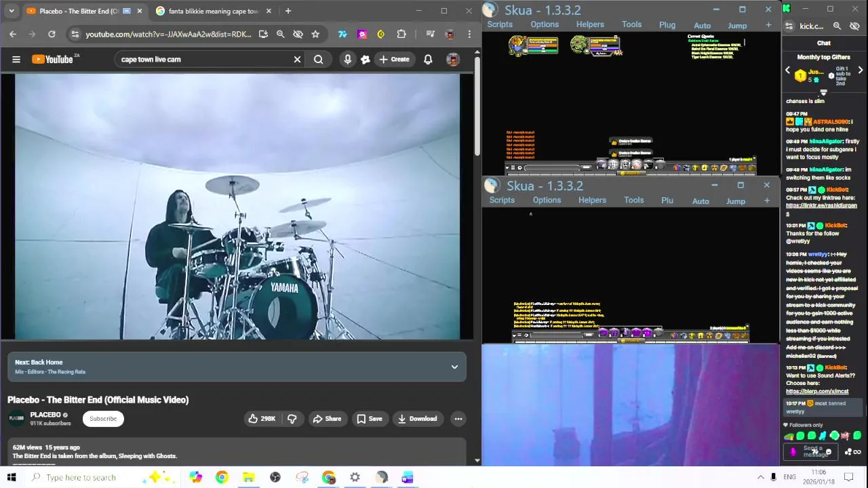
Task: Open the YouTube hamburger guide menu
Action: click(16, 59)
